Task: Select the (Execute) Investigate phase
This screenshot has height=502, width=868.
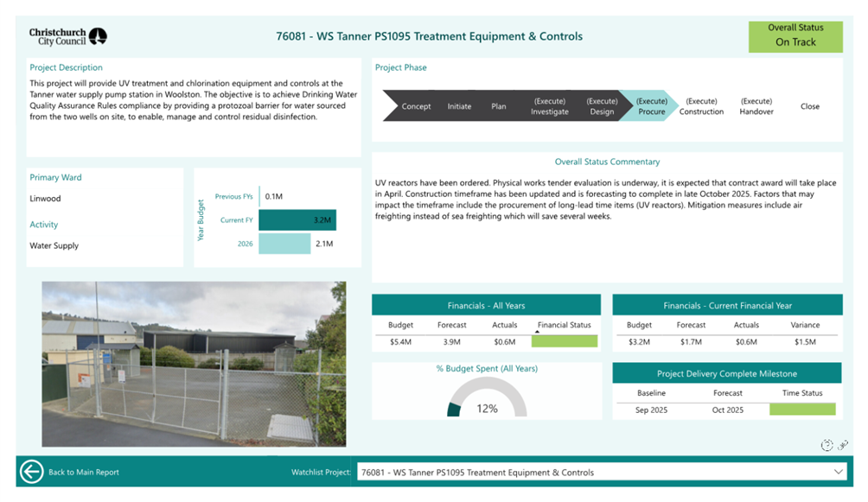Action: click(550, 106)
